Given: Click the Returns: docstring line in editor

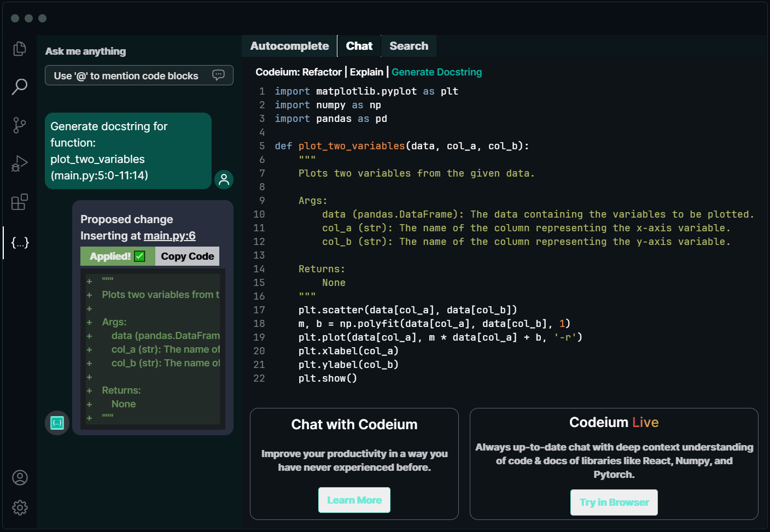Looking at the screenshot, I should pyautogui.click(x=322, y=269).
